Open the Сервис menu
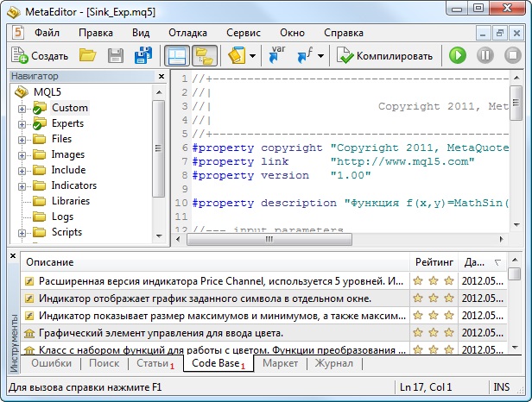Image resolution: width=532 pixels, height=402 pixels. (244, 33)
